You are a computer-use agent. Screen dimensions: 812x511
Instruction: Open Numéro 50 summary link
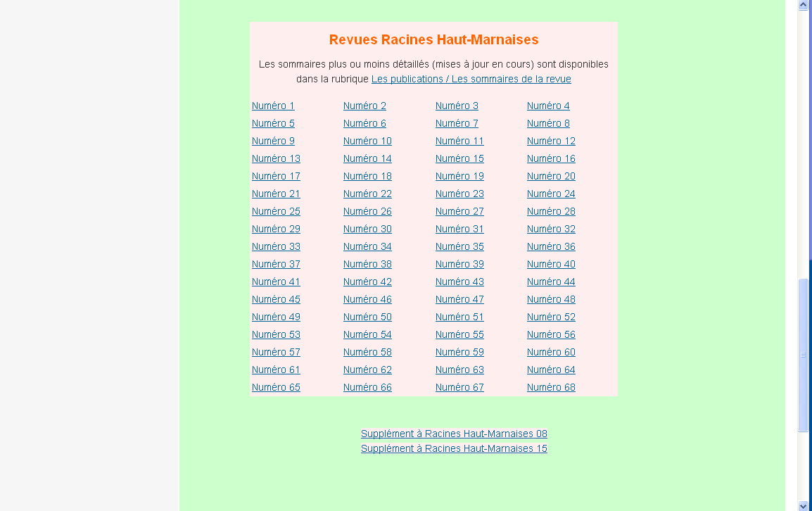367,317
